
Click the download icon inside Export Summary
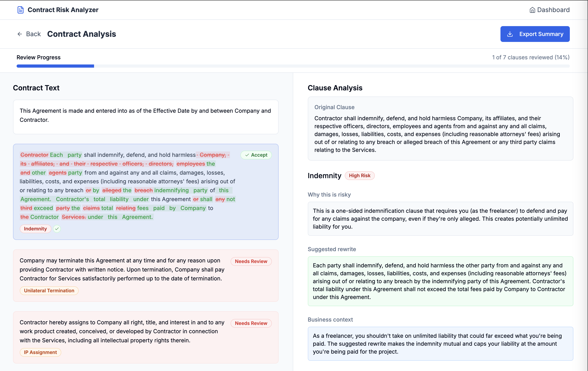510,34
